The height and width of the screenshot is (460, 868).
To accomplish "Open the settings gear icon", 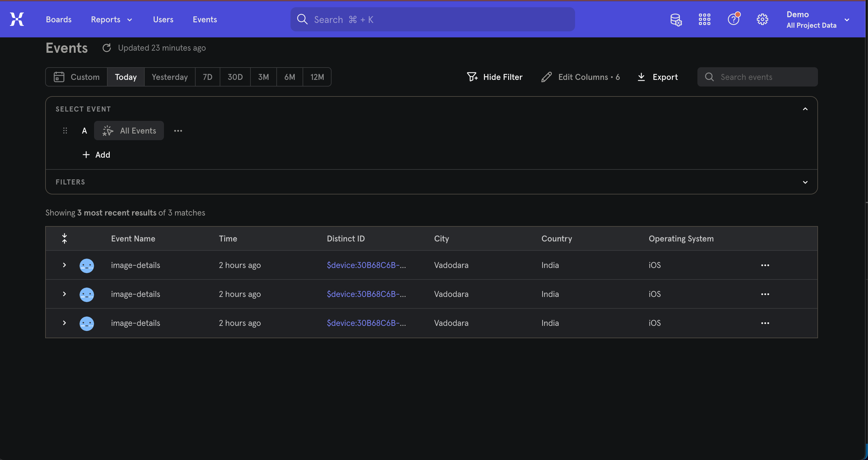I will tap(762, 20).
